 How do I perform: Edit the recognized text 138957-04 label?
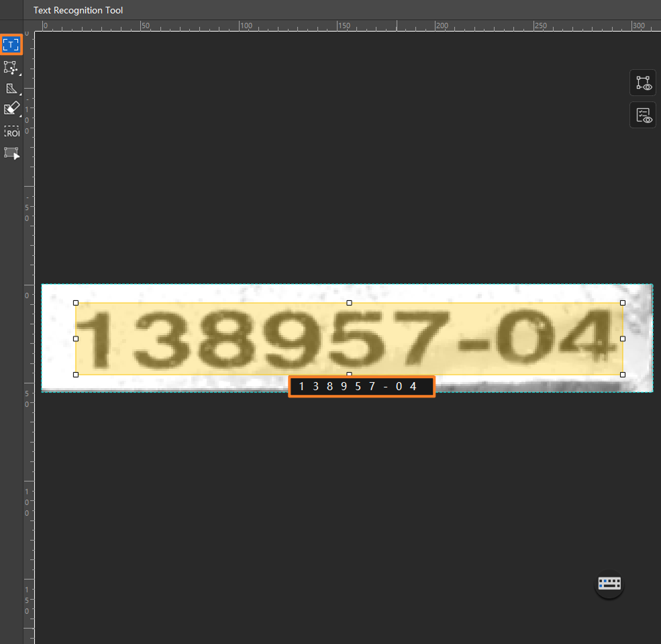[x=362, y=386]
